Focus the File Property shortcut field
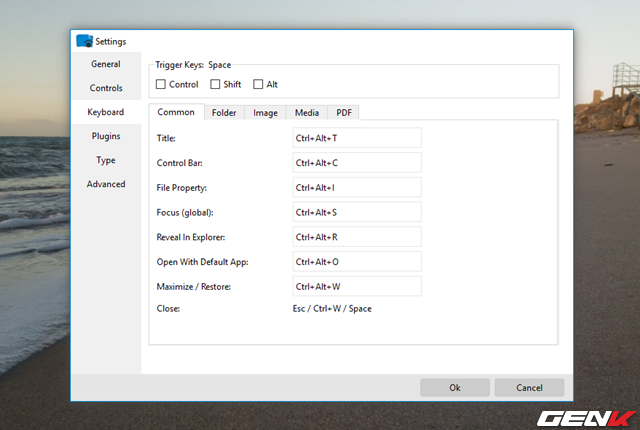This screenshot has height=430, width=640. [x=356, y=187]
